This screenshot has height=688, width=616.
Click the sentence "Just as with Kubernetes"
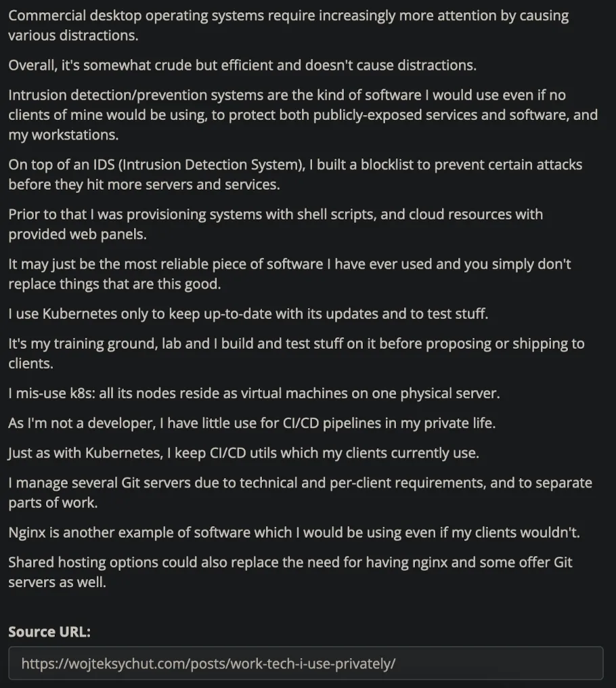[244, 453]
